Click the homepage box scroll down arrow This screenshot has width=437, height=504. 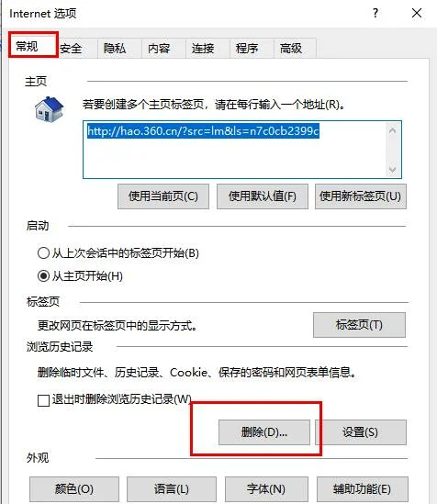(392, 169)
